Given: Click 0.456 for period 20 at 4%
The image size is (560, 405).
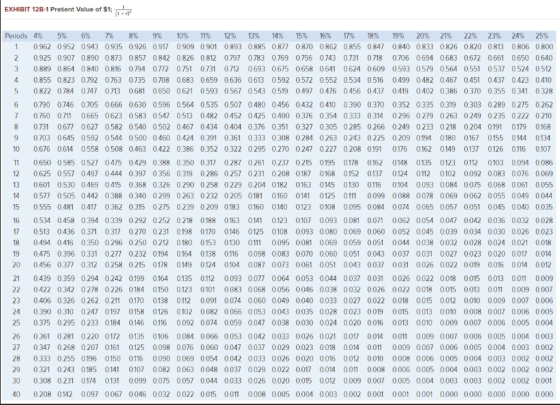Looking at the screenshot, I should 42,265.
